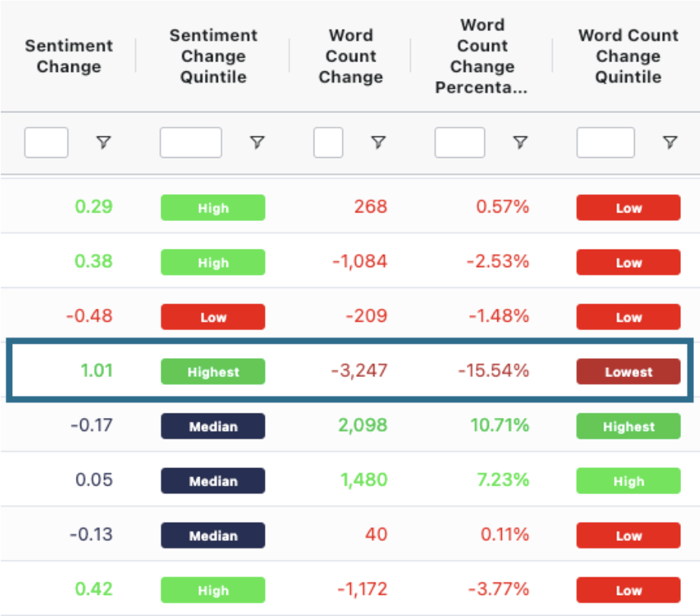
Task: Sort by the Sentiment Change column header
Action: point(68,55)
